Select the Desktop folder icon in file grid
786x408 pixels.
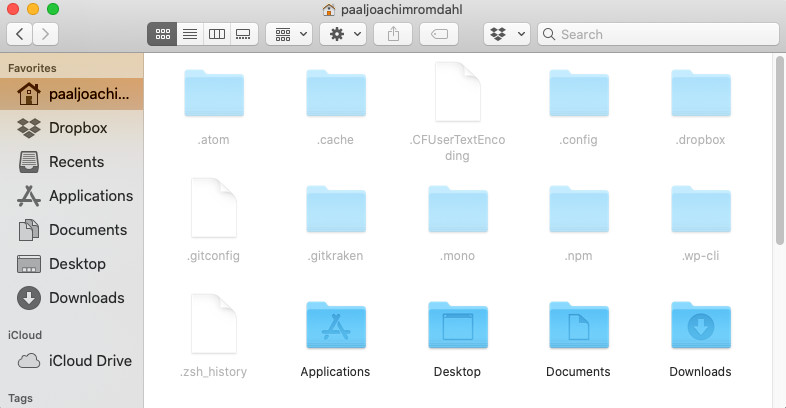(458, 325)
